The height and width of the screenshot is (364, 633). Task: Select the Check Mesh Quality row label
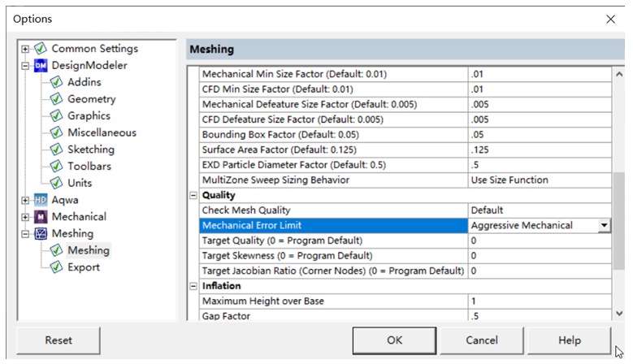333,210
